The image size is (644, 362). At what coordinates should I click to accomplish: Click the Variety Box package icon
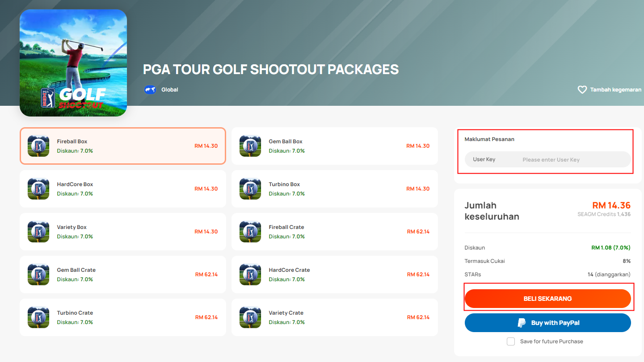click(x=38, y=232)
